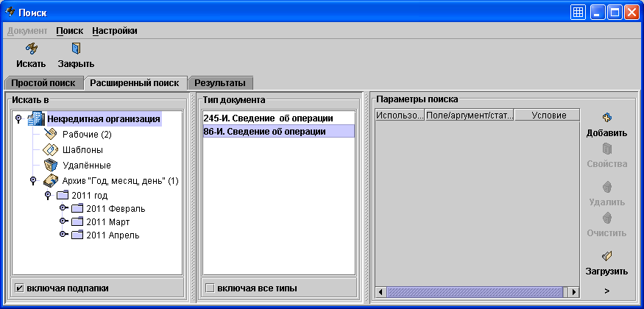Click the Добавить parameter icon

click(606, 118)
